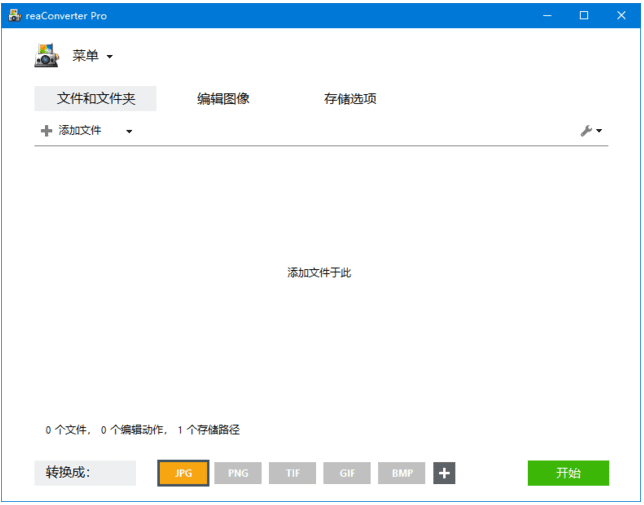Click the 1 个存储路径 status text

(209, 430)
